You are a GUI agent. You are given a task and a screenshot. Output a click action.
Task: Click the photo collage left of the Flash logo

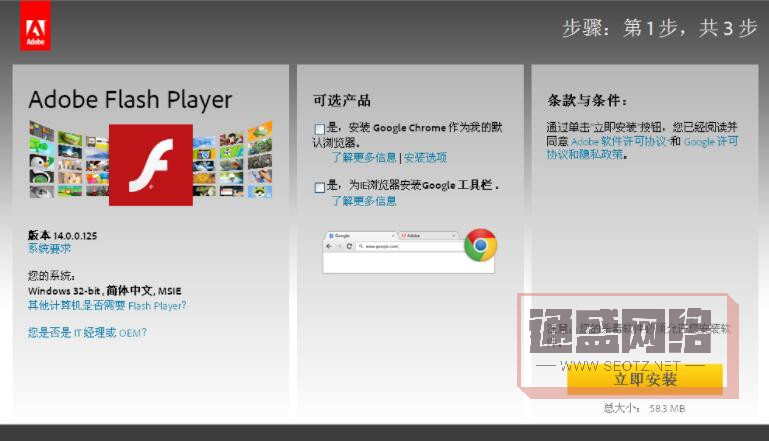[68, 160]
